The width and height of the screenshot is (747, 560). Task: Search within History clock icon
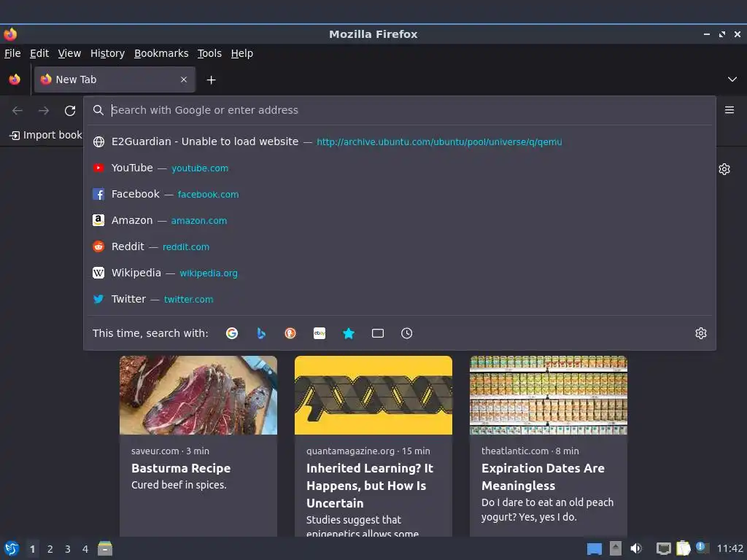[x=407, y=333]
